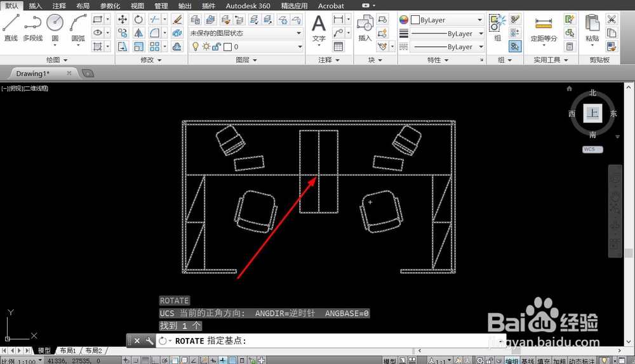
Task: Expand the 修改 panel
Action: click(151, 60)
